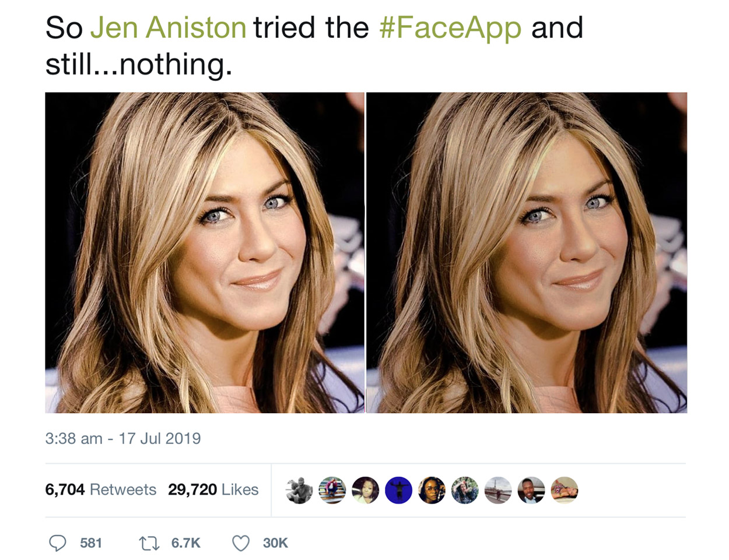Click the 581 replies count
This screenshot has height=560, width=729.
click(x=91, y=543)
